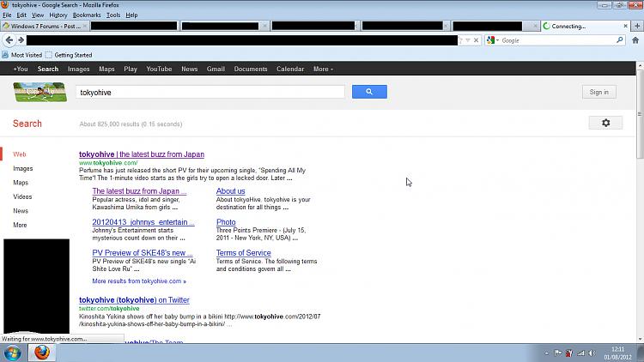This screenshot has width=644, height=362.
Task: Open Maps in Google top bar
Action: pyautogui.click(x=106, y=69)
